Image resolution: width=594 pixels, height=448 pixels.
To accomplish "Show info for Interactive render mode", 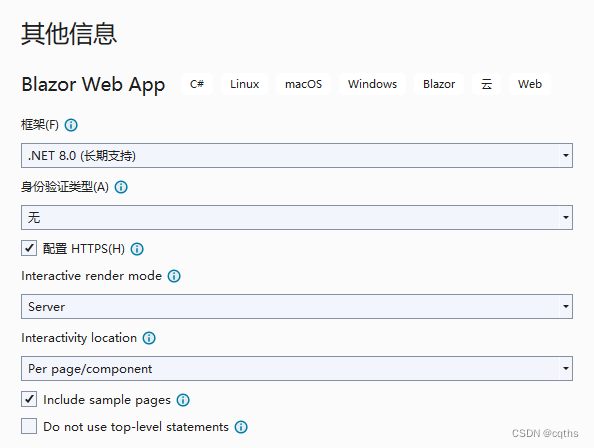I will point(174,276).
